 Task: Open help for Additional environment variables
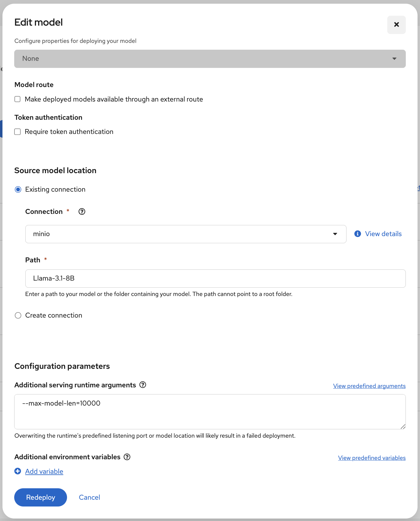[127, 457]
